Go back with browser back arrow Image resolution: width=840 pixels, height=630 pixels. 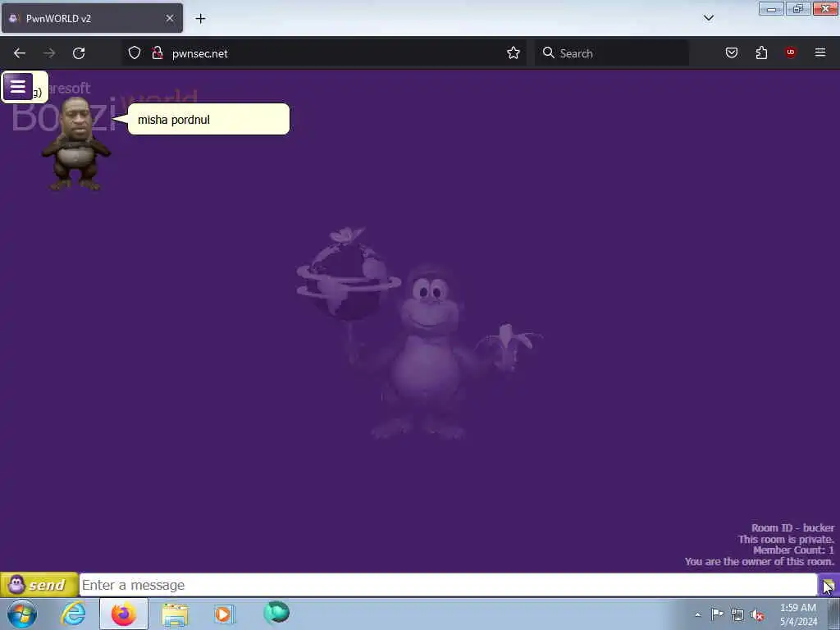(20, 53)
